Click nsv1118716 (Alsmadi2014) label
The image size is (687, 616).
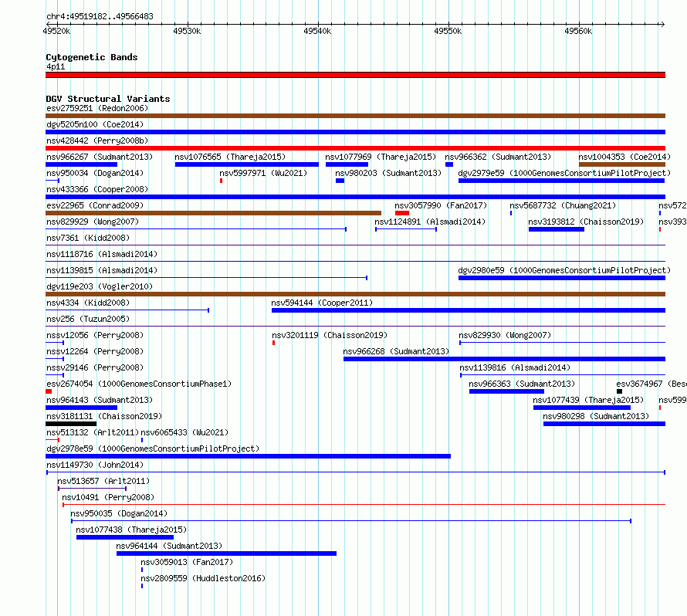102,254
